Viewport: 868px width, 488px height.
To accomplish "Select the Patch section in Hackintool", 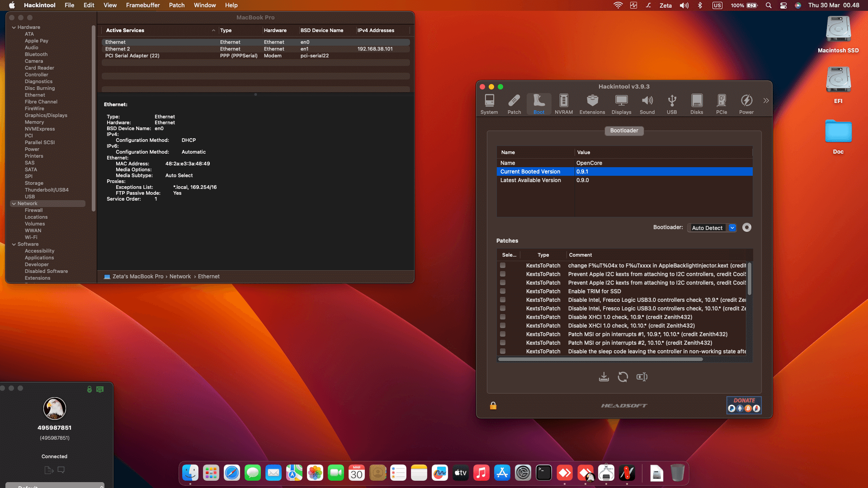I will [514, 104].
